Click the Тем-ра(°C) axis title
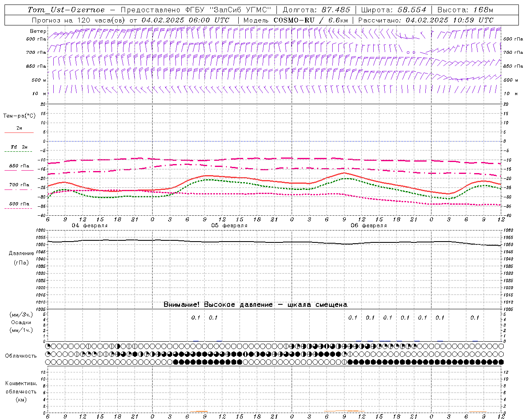This screenshot has width=525, height=420. 19,116
